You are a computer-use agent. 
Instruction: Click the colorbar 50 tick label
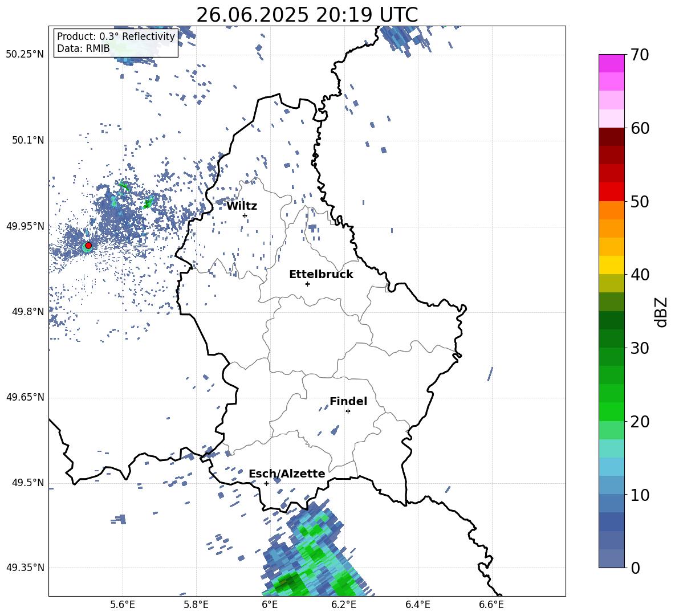(640, 201)
